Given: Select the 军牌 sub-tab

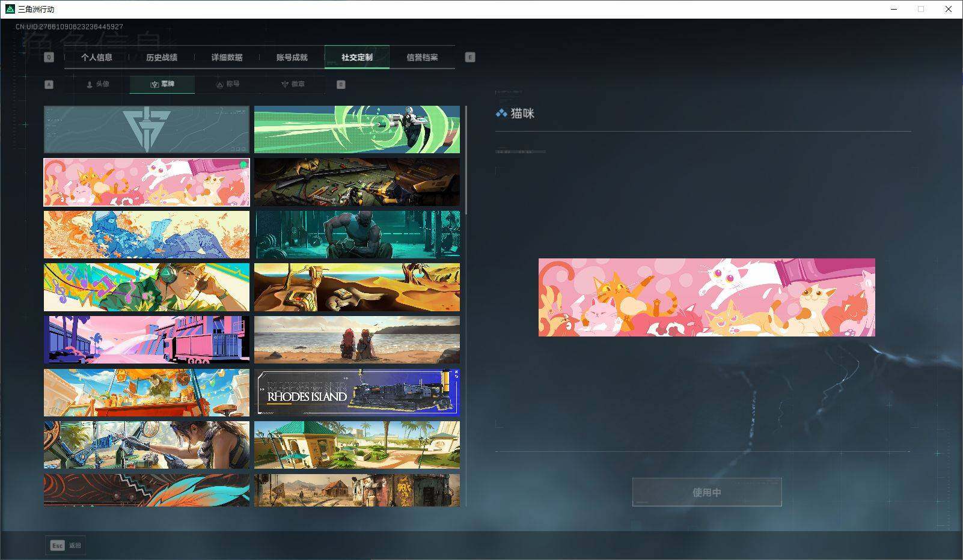Looking at the screenshot, I should 162,85.
